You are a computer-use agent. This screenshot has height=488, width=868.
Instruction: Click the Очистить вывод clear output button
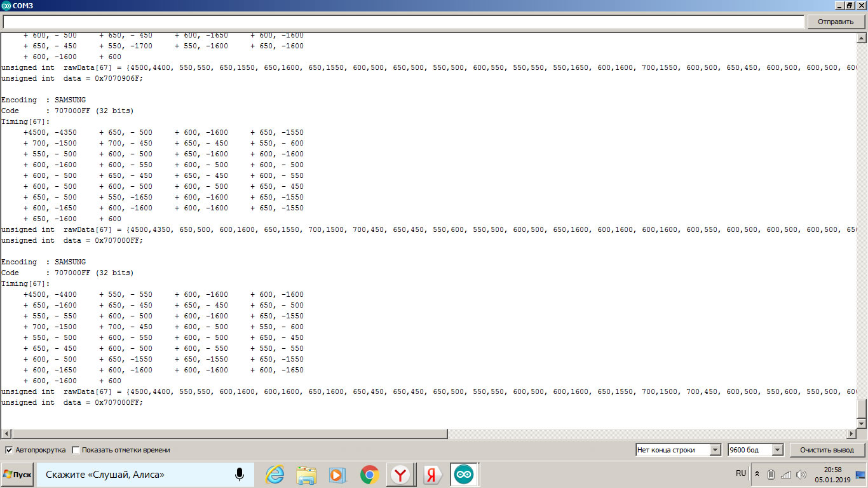point(827,450)
